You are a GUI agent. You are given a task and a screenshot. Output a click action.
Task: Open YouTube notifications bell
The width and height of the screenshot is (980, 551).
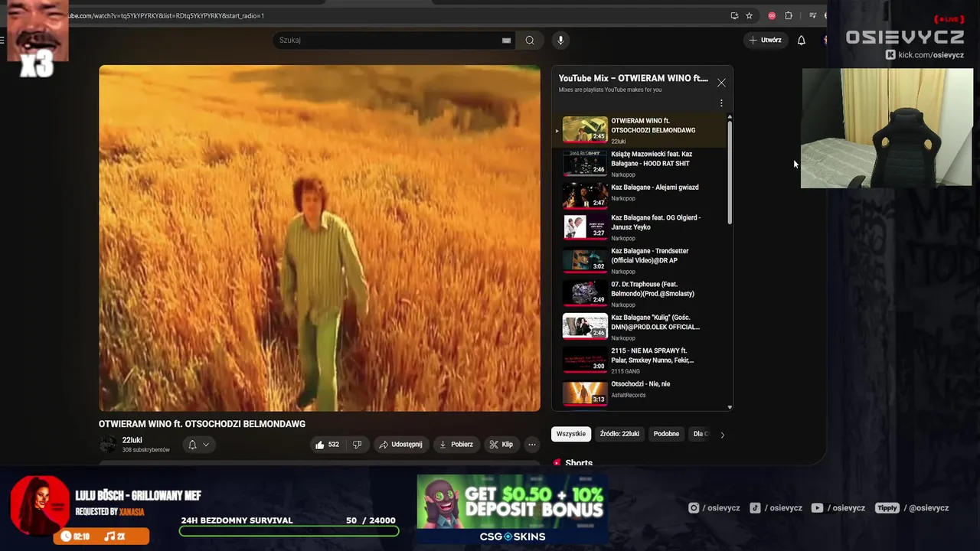pyautogui.click(x=801, y=40)
